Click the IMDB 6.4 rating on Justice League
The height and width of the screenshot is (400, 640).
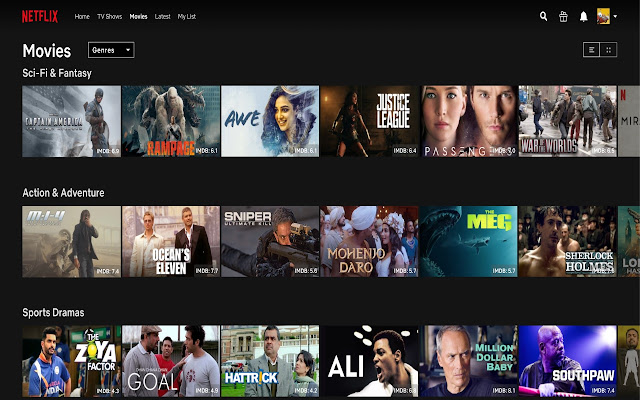click(x=405, y=151)
